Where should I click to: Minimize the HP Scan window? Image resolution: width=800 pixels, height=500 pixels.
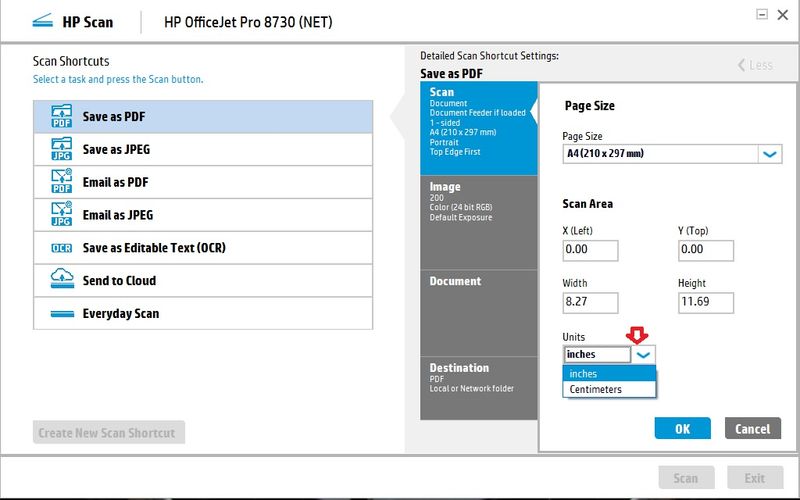point(762,14)
